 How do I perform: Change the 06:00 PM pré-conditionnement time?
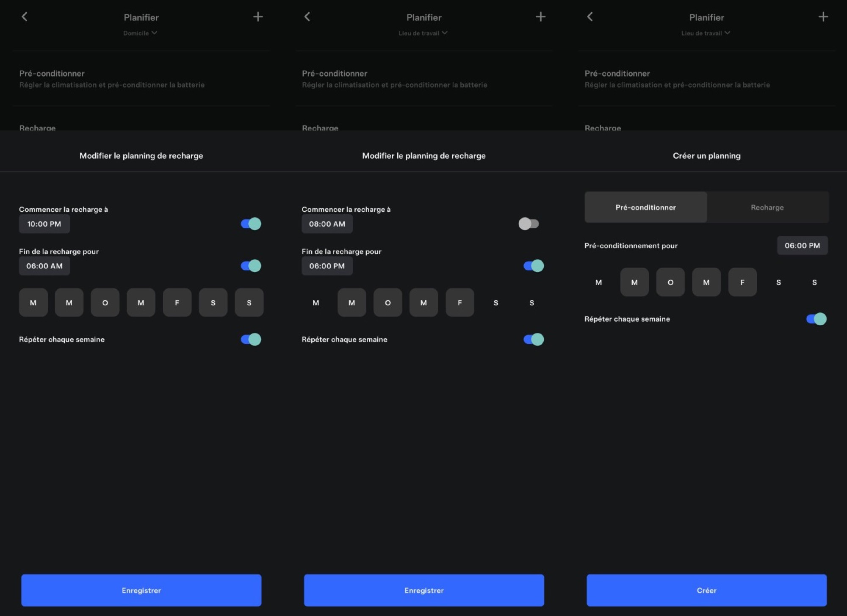tap(803, 246)
